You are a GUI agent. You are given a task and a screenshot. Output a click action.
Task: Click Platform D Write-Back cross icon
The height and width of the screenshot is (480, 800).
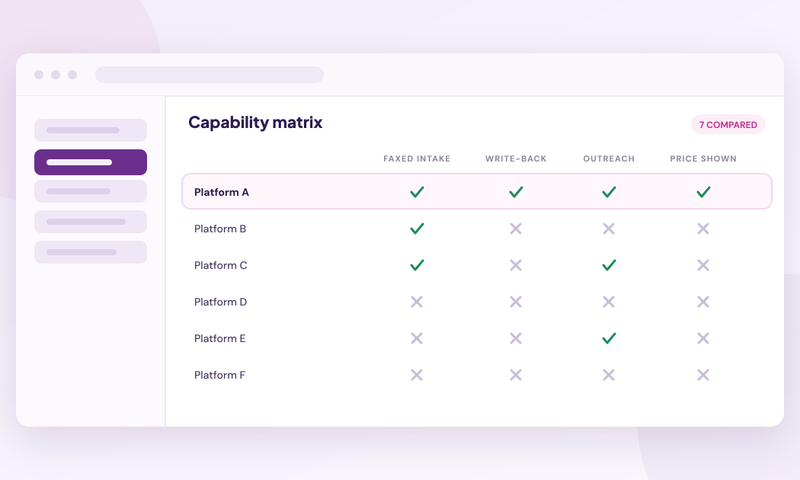(516, 302)
